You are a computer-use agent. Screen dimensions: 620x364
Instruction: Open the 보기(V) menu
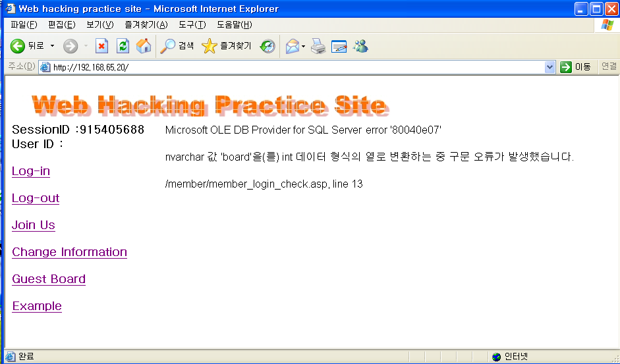click(x=100, y=24)
